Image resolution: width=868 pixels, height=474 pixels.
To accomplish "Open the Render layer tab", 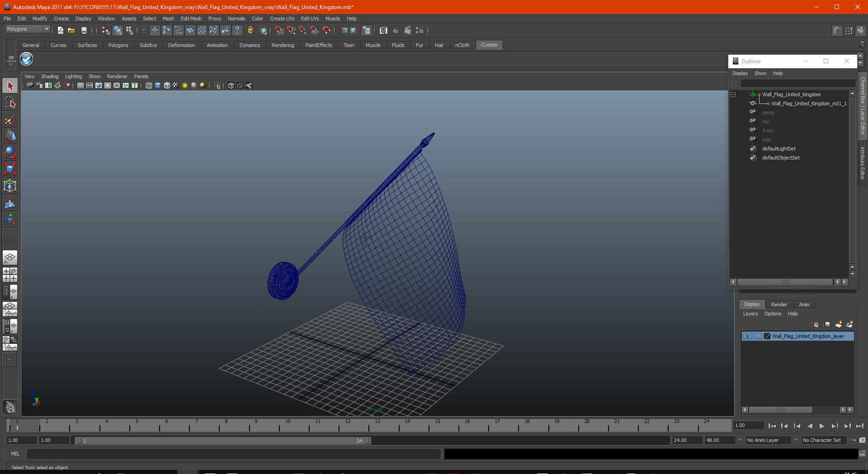I will pos(779,305).
